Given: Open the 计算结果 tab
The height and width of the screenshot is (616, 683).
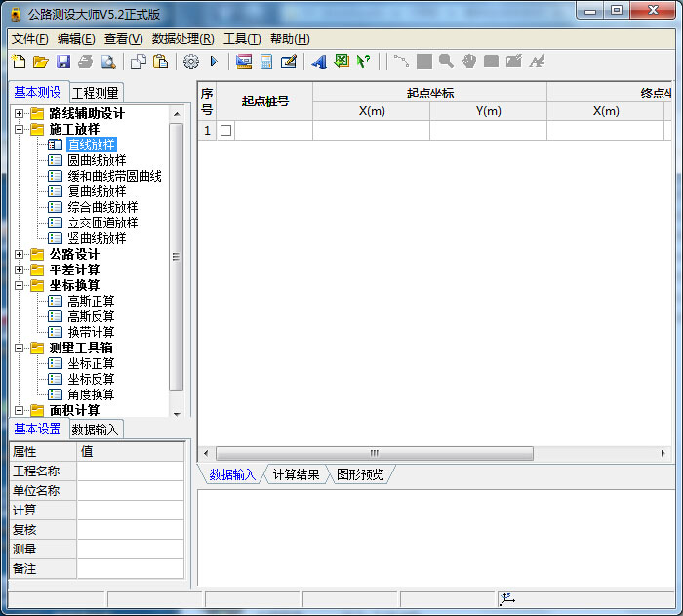Looking at the screenshot, I should [297, 474].
